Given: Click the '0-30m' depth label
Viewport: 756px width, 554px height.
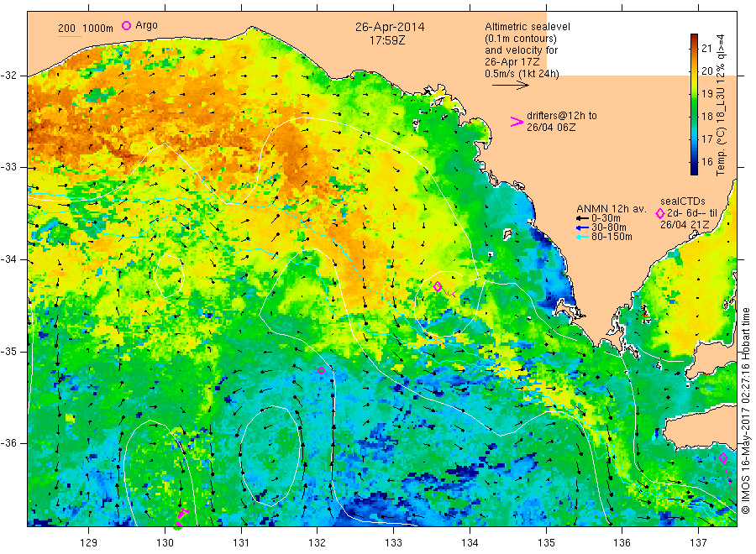Looking at the screenshot, I should 606,218.
